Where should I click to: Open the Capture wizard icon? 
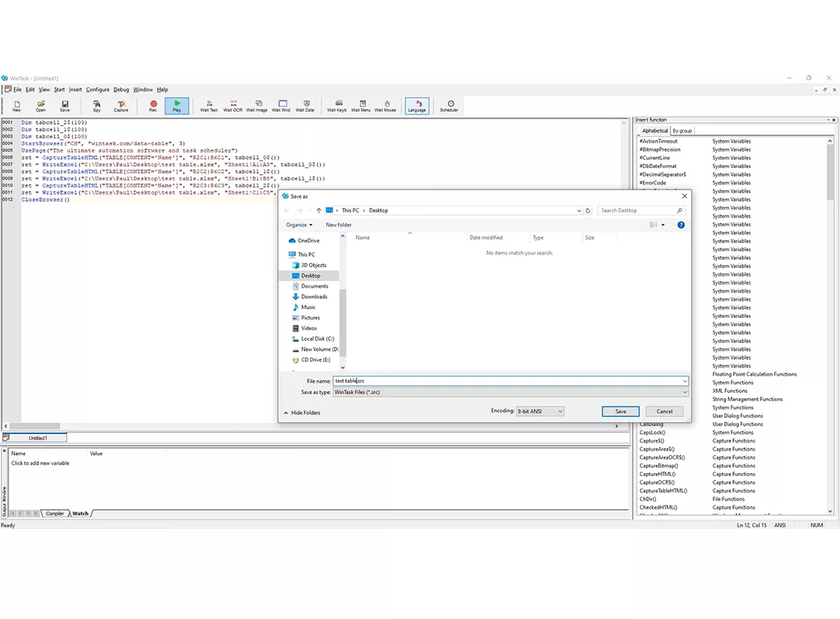pos(121,105)
